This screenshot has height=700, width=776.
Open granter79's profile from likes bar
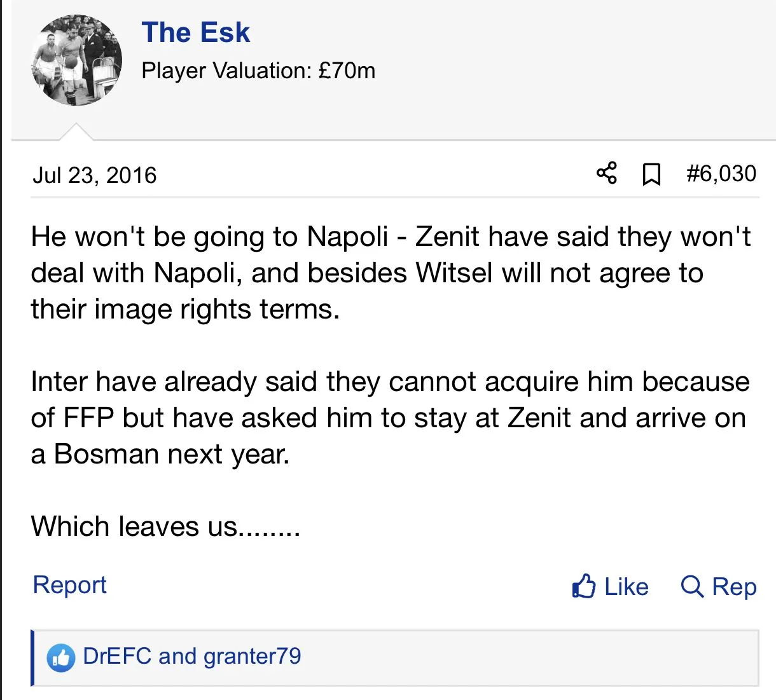(253, 656)
